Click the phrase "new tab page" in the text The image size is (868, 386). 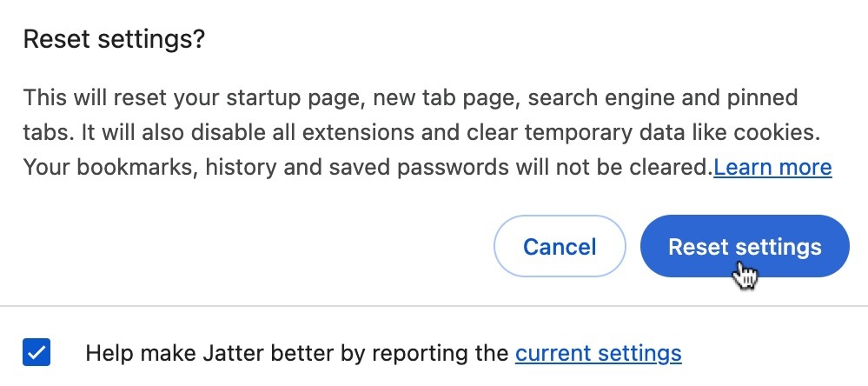[435, 96]
